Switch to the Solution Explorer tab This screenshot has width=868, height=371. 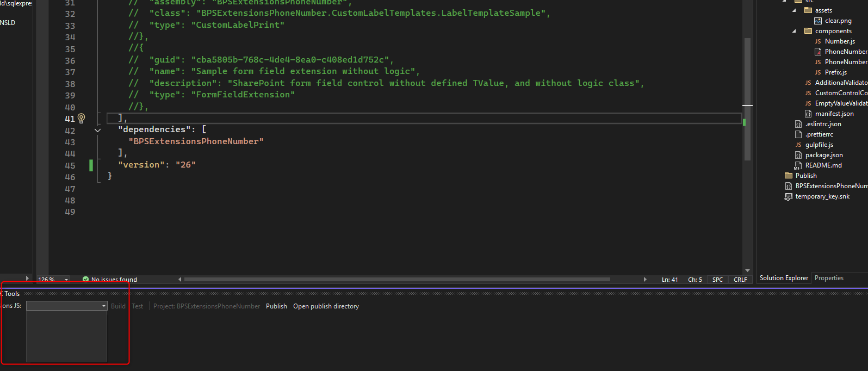(784, 278)
